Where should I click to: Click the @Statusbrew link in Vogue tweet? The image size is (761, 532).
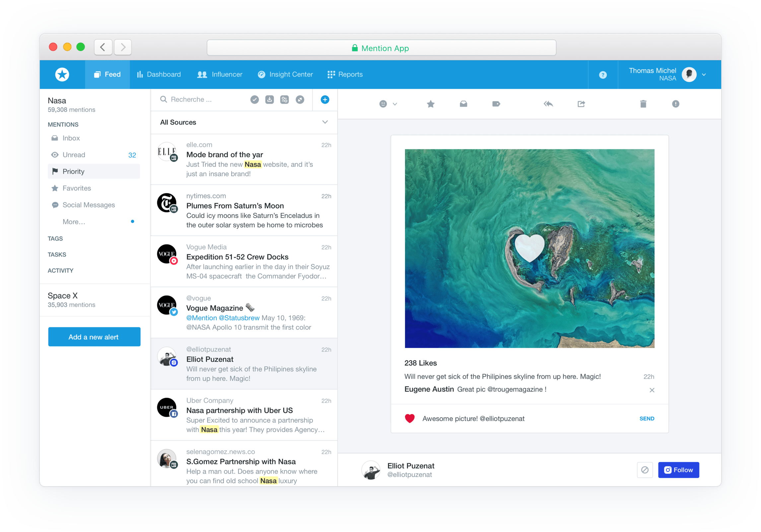239,318
